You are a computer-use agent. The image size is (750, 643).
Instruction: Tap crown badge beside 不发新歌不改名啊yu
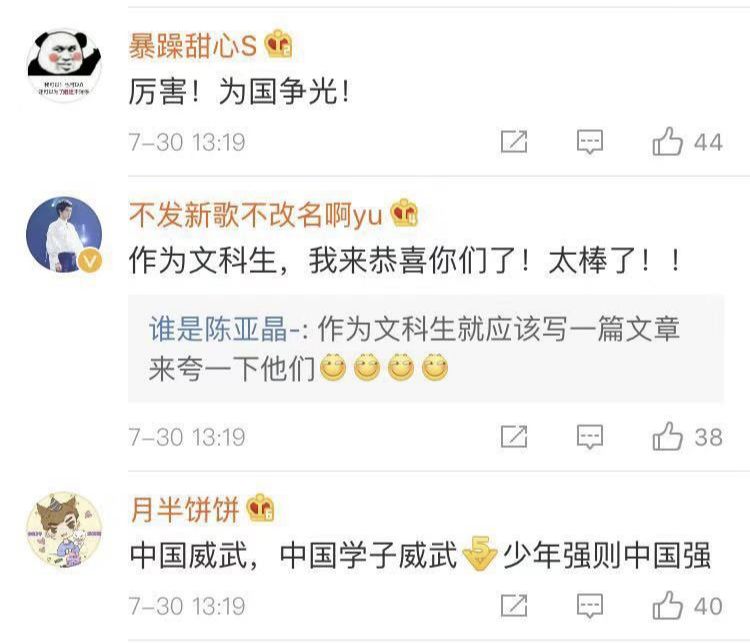[x=405, y=213]
